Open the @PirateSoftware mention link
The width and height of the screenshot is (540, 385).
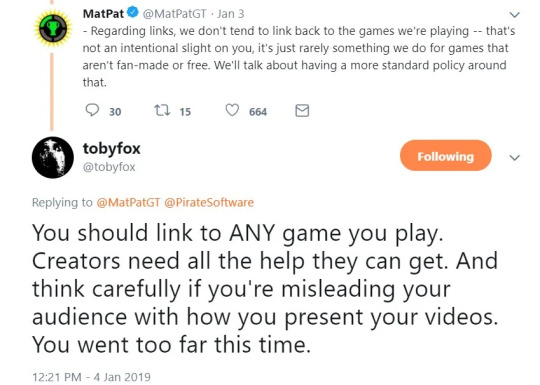coord(209,202)
